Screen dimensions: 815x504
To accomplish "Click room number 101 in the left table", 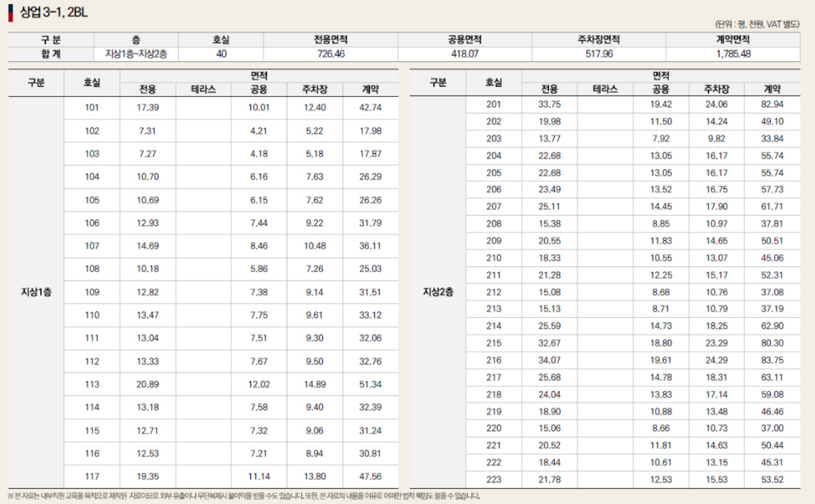I will 93,107.
